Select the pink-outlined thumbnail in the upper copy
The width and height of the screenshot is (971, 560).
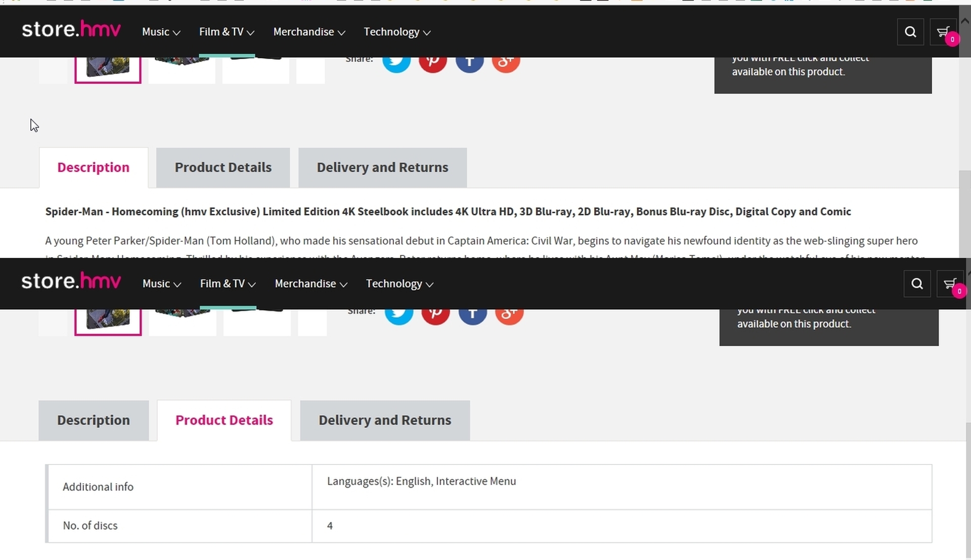(x=108, y=70)
